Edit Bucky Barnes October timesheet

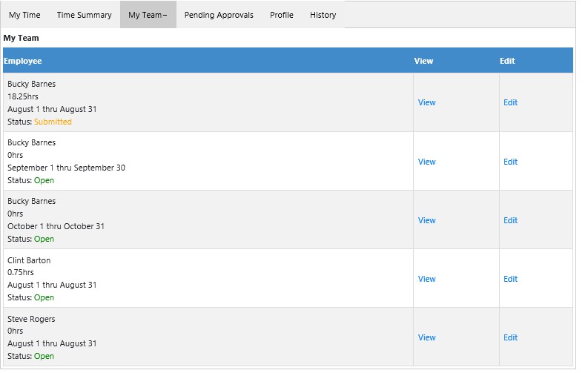pyautogui.click(x=510, y=220)
